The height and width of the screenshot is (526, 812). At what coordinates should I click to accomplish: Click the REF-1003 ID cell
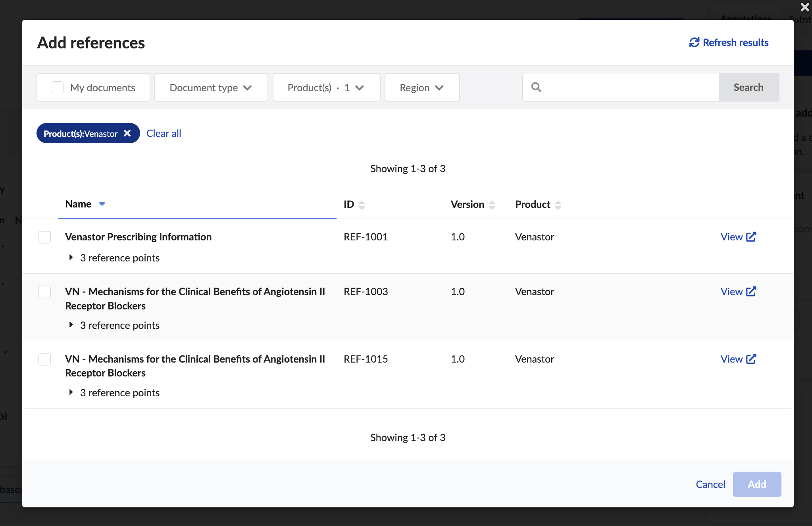pyautogui.click(x=366, y=292)
